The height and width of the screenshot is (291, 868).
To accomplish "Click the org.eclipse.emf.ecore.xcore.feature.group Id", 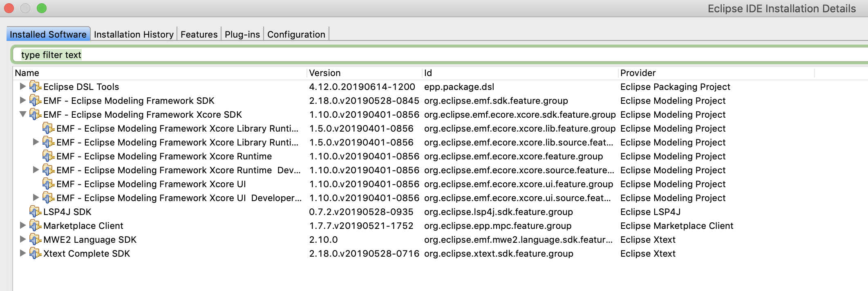I will click(x=514, y=156).
